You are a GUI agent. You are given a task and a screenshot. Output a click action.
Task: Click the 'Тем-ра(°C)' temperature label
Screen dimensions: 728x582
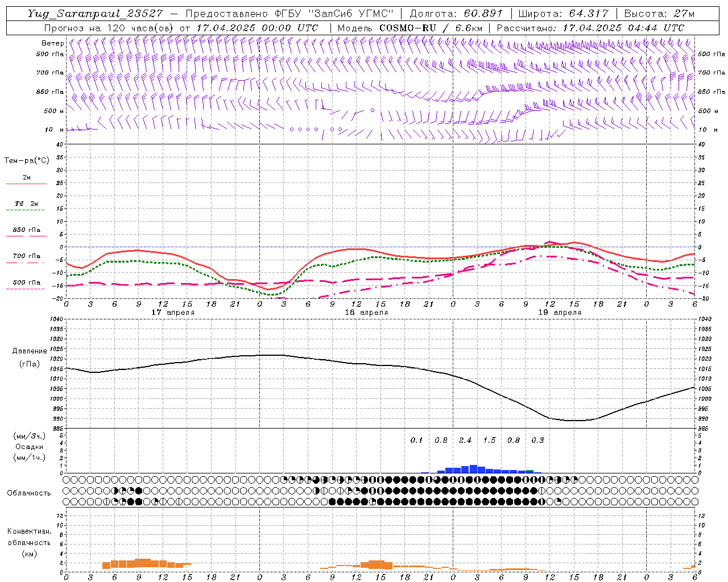pyautogui.click(x=27, y=161)
